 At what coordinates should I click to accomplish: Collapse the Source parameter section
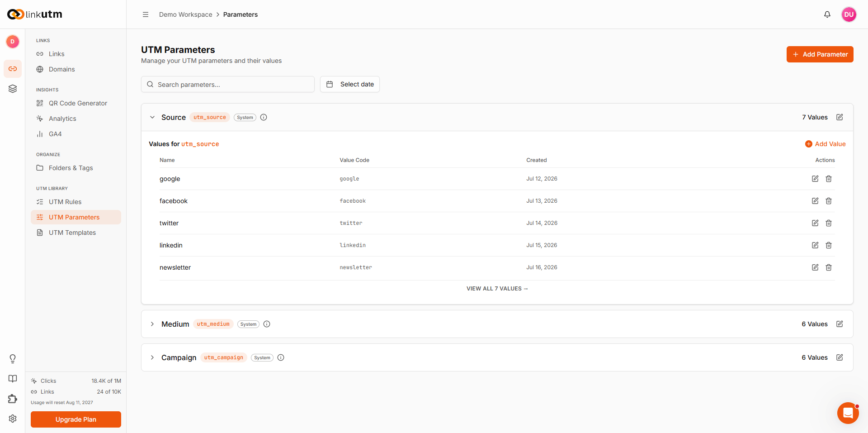[152, 117]
